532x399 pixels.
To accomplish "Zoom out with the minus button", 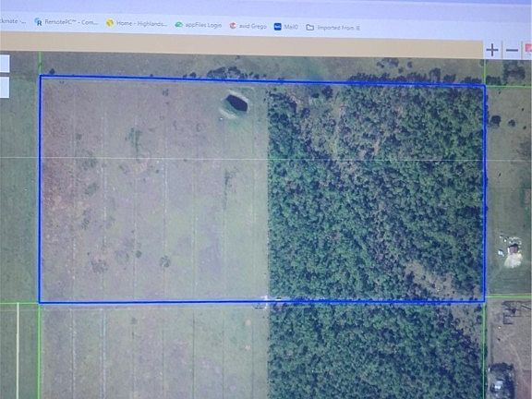I will click(512, 51).
